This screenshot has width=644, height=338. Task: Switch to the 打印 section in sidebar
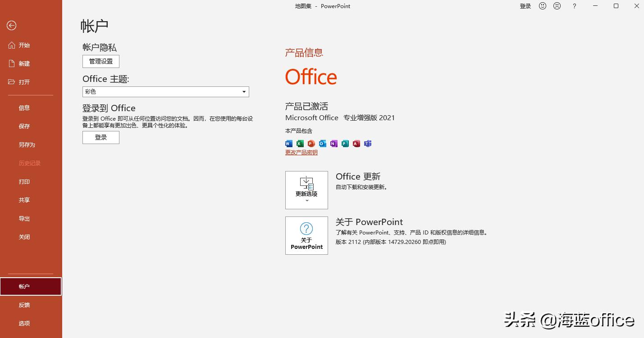click(24, 181)
